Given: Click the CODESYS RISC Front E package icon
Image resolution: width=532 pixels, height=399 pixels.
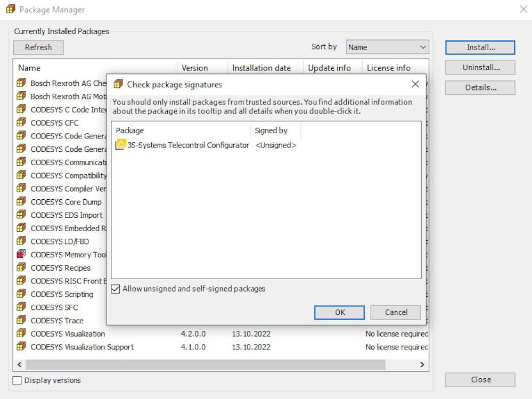Looking at the screenshot, I should pos(21,281).
